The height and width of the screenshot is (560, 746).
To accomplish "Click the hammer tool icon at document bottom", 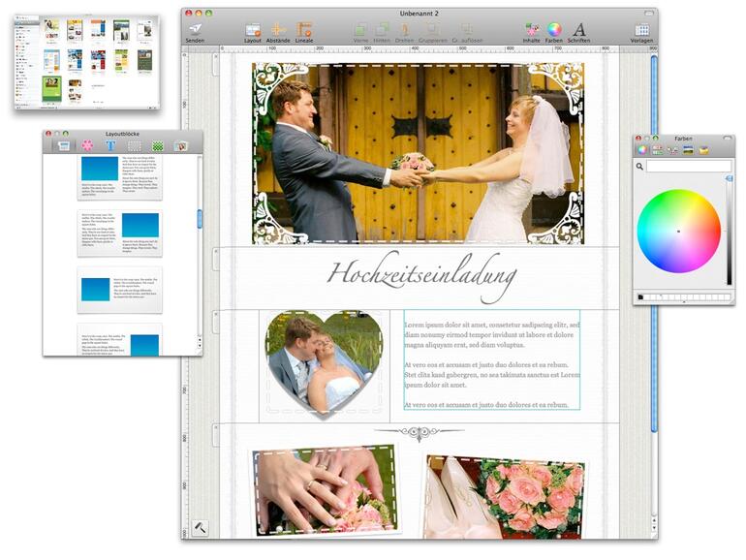I will (200, 528).
